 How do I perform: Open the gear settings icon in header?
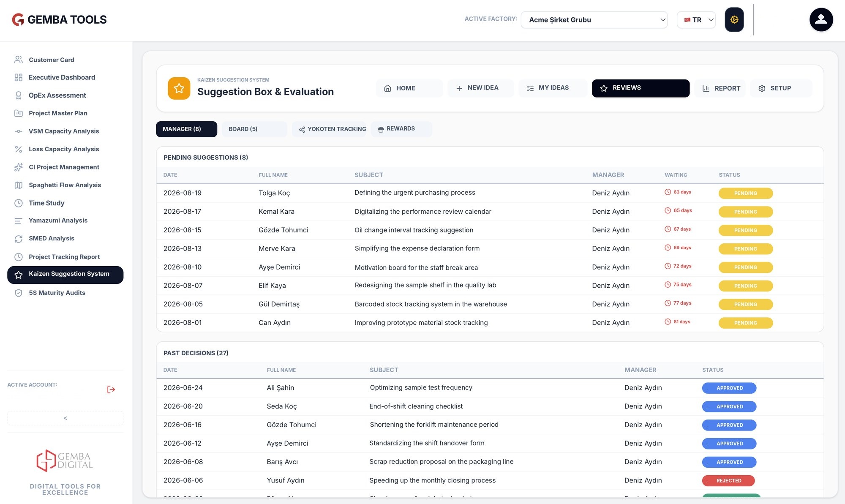click(x=734, y=19)
